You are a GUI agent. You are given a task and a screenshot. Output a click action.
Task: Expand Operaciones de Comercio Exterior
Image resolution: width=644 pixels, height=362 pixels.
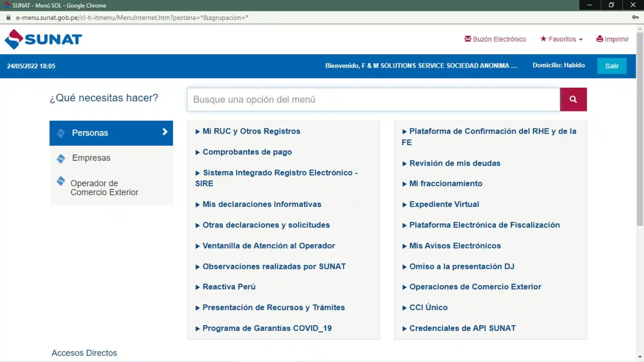[x=472, y=287]
